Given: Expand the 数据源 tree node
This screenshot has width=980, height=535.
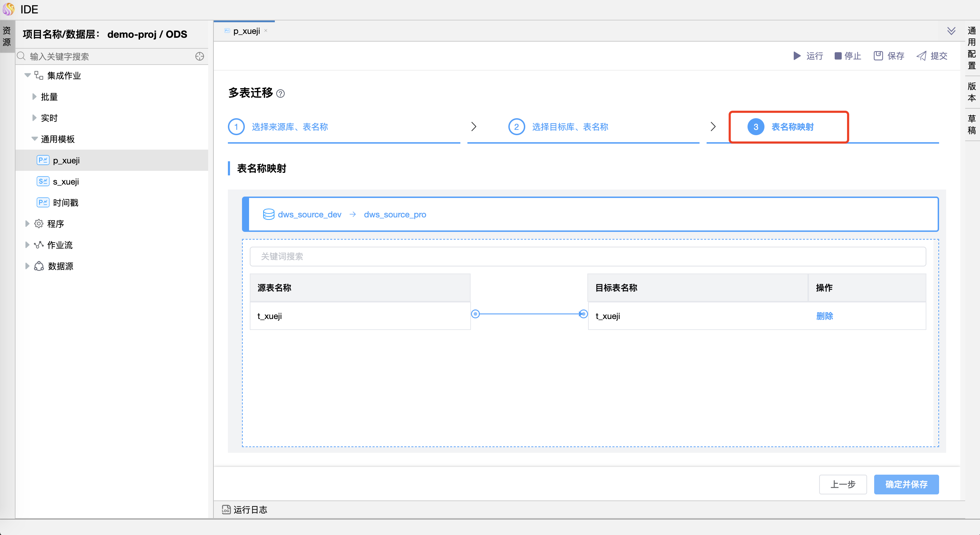Looking at the screenshot, I should click(28, 266).
